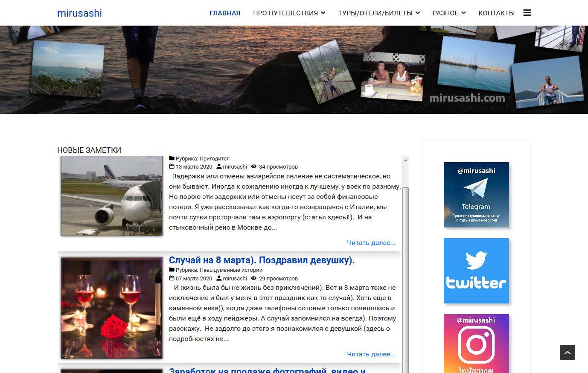588x373 pixels.
Task: Click the scroll-to-top arrow button
Action: [x=568, y=353]
